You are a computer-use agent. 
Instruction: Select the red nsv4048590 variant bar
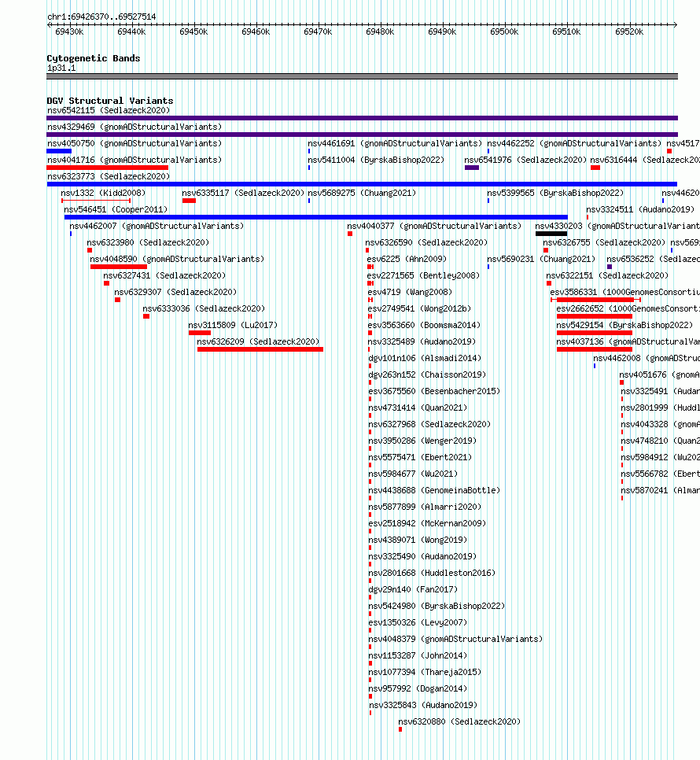(x=119, y=267)
